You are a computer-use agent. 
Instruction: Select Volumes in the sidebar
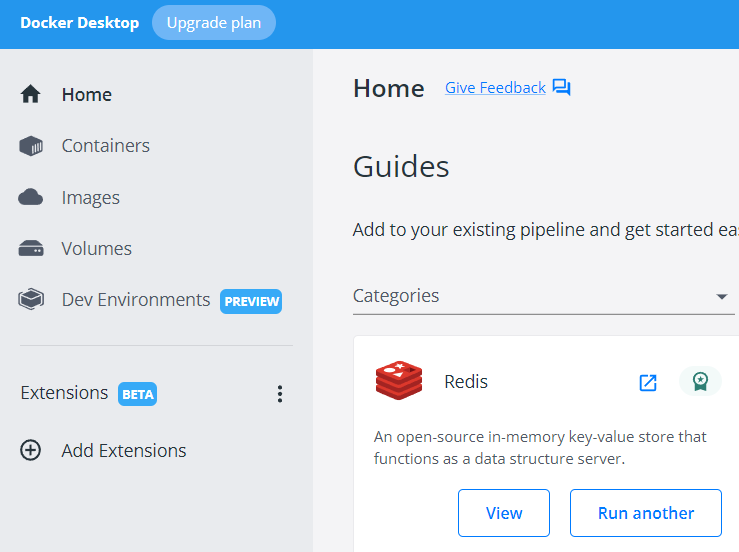click(x=96, y=249)
